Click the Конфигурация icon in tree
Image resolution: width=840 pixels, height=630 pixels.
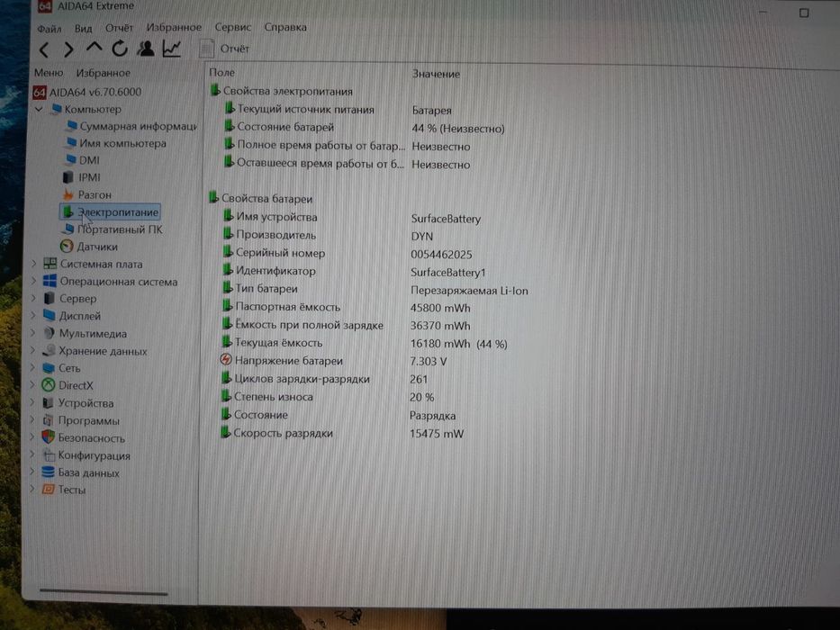point(49,455)
